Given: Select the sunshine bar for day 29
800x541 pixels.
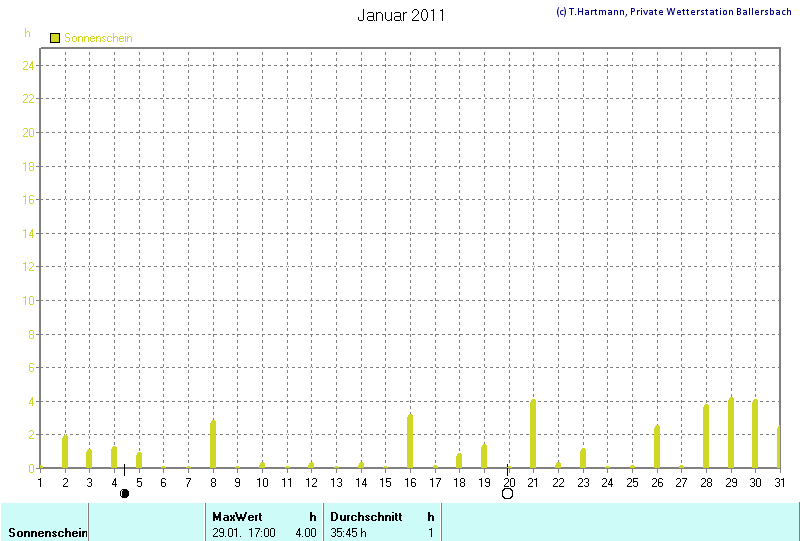Looking at the screenshot, I should 731,433.
